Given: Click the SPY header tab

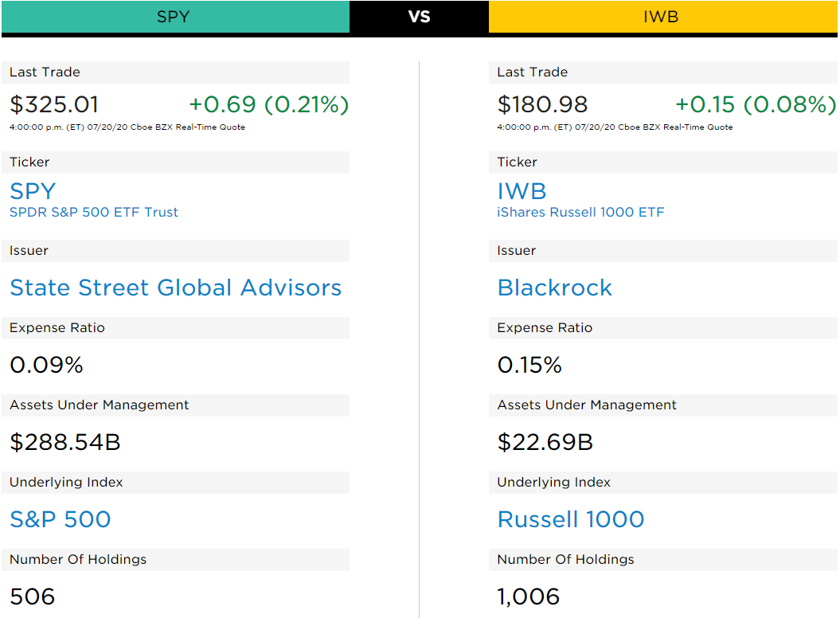Looking at the screenshot, I should point(175,17).
